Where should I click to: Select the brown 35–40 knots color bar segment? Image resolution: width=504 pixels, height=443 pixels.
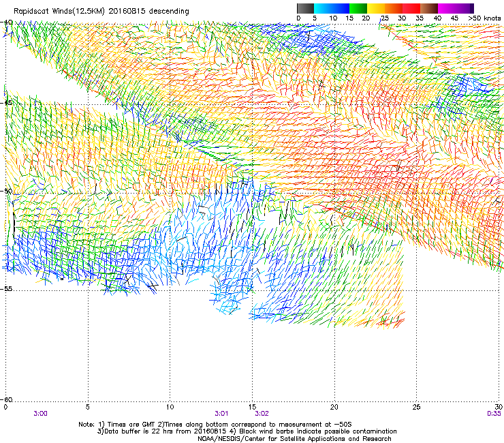tap(429, 8)
